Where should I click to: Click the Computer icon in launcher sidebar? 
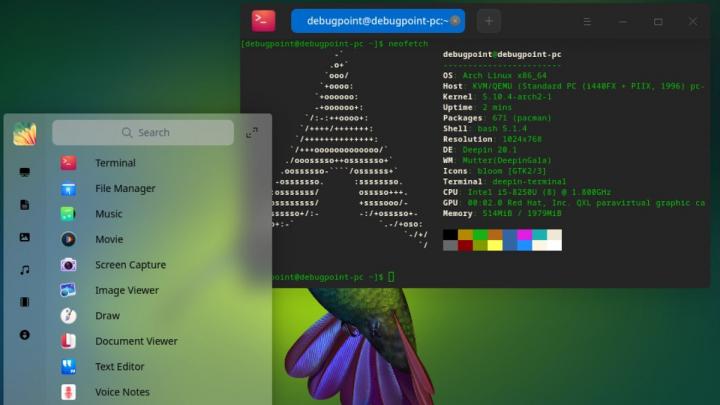[x=24, y=172]
